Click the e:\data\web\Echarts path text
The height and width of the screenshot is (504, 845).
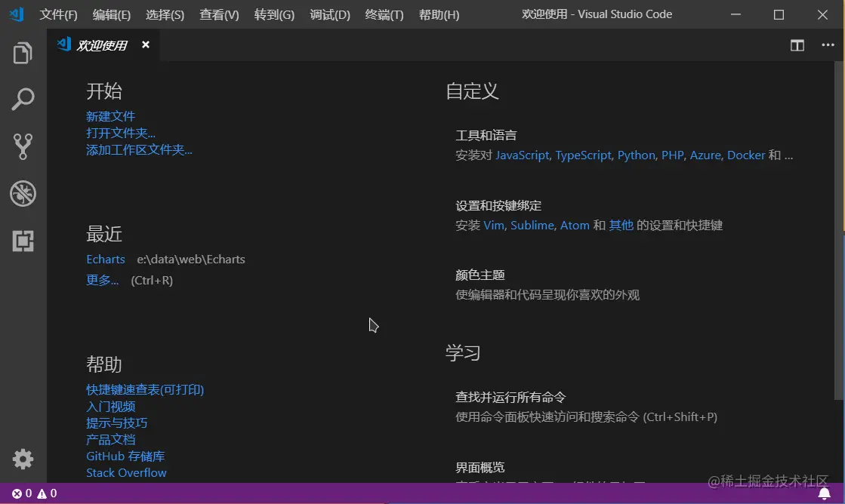click(191, 260)
